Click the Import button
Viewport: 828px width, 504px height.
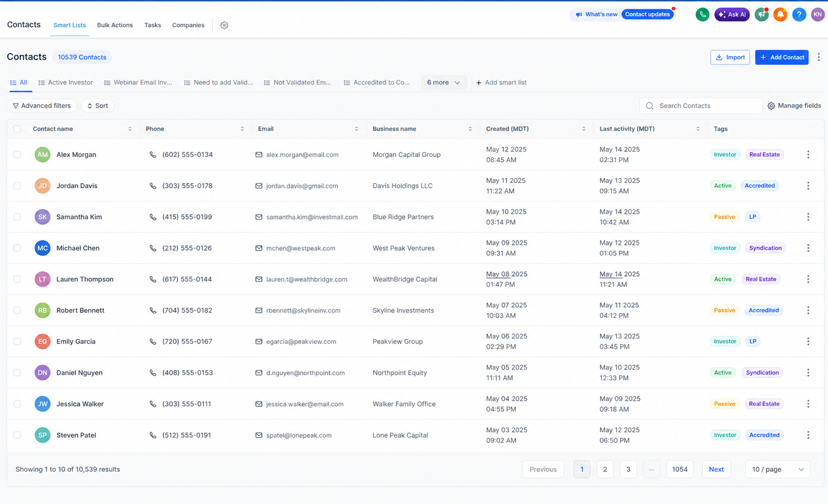coord(730,57)
